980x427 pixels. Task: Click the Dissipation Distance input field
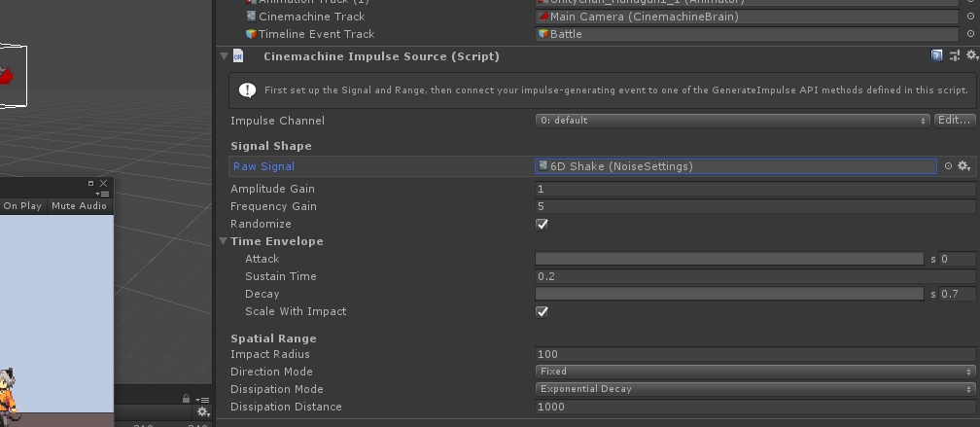coord(755,407)
